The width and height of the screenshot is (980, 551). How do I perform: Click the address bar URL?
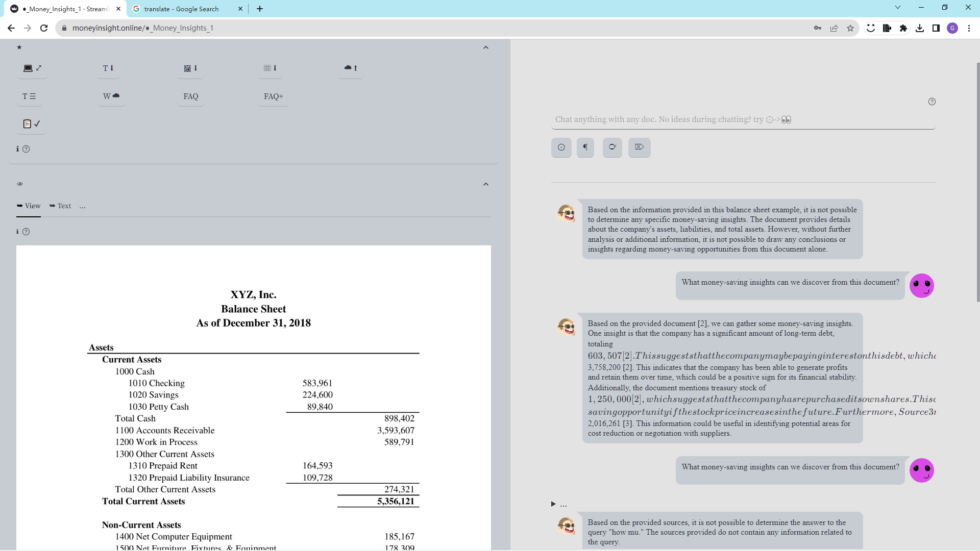point(143,28)
